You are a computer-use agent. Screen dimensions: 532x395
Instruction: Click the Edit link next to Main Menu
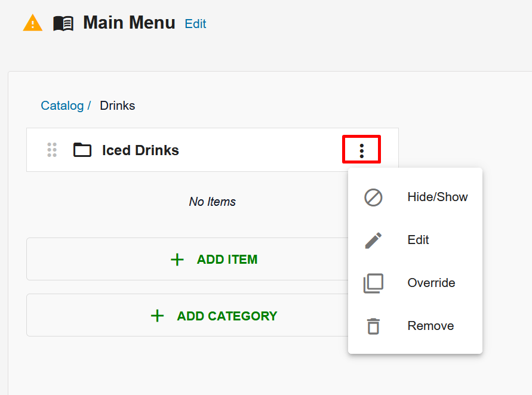[195, 24]
